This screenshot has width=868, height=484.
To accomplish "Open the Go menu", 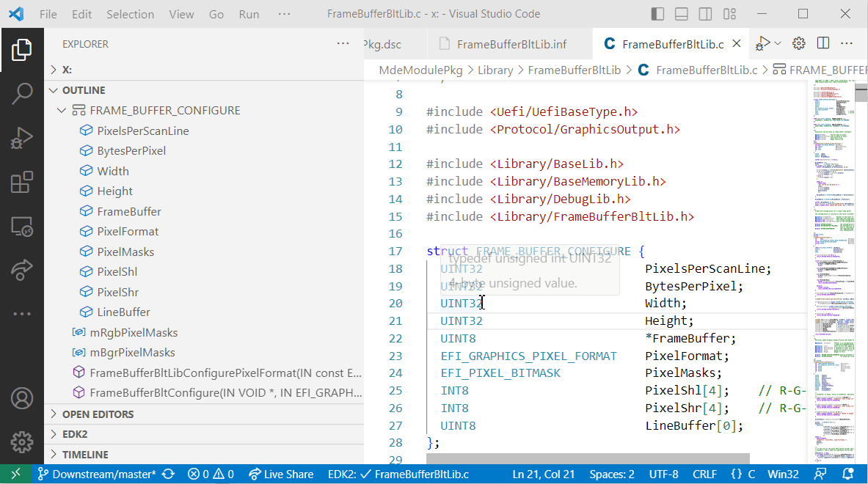I will 216,14.
